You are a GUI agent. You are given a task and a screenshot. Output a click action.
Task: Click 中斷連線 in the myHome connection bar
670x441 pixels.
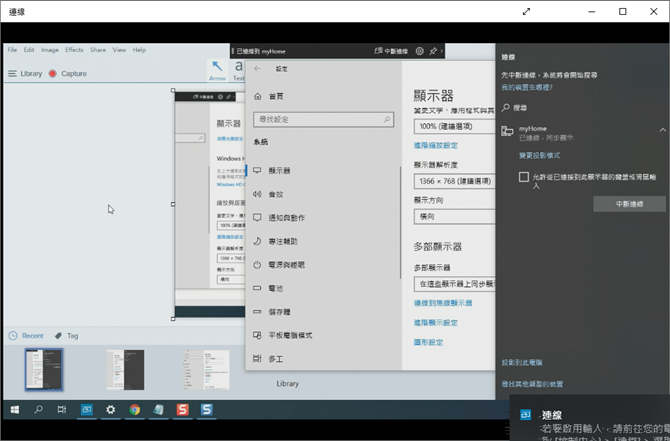[391, 51]
